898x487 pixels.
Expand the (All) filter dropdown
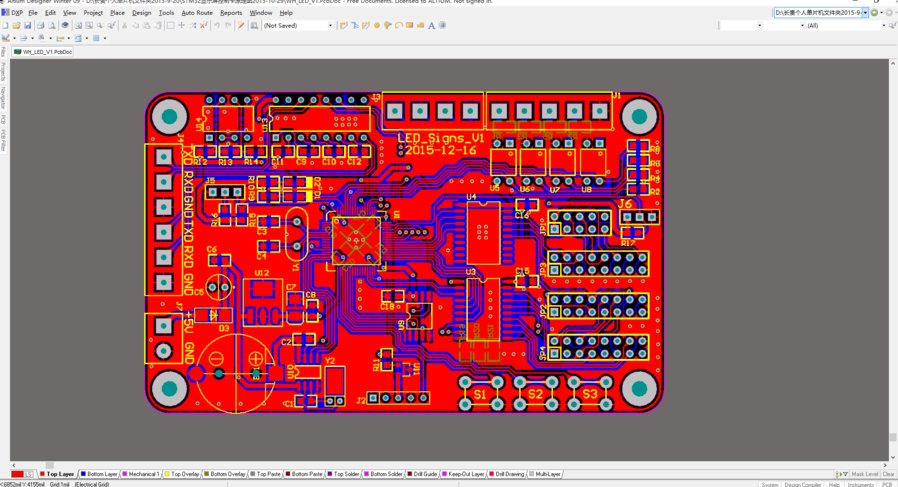[x=883, y=26]
